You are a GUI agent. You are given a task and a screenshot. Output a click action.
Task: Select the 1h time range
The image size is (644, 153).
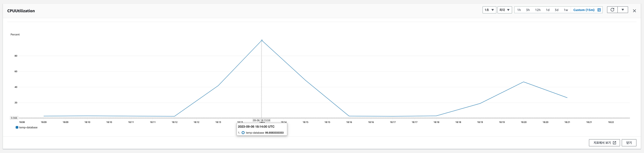[x=519, y=10]
